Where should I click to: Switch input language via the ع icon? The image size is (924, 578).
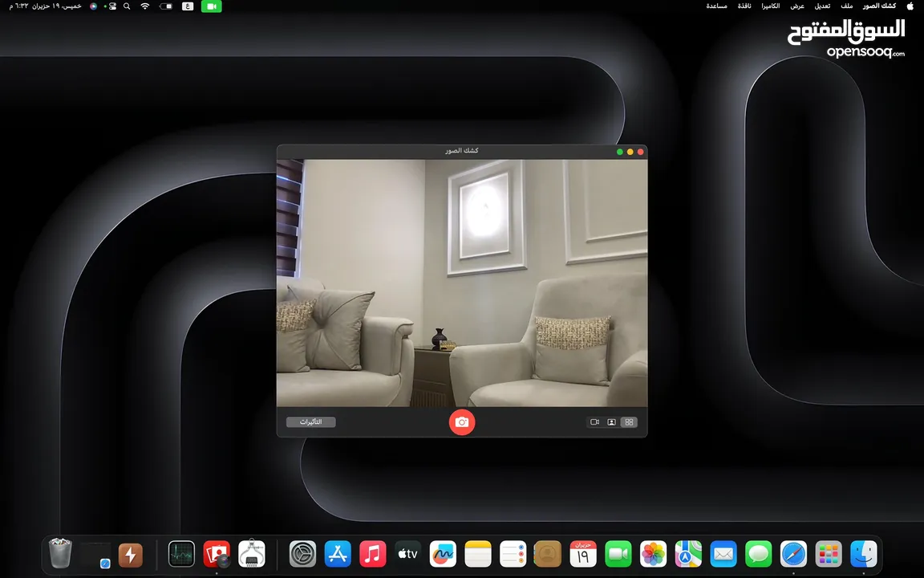(188, 6)
